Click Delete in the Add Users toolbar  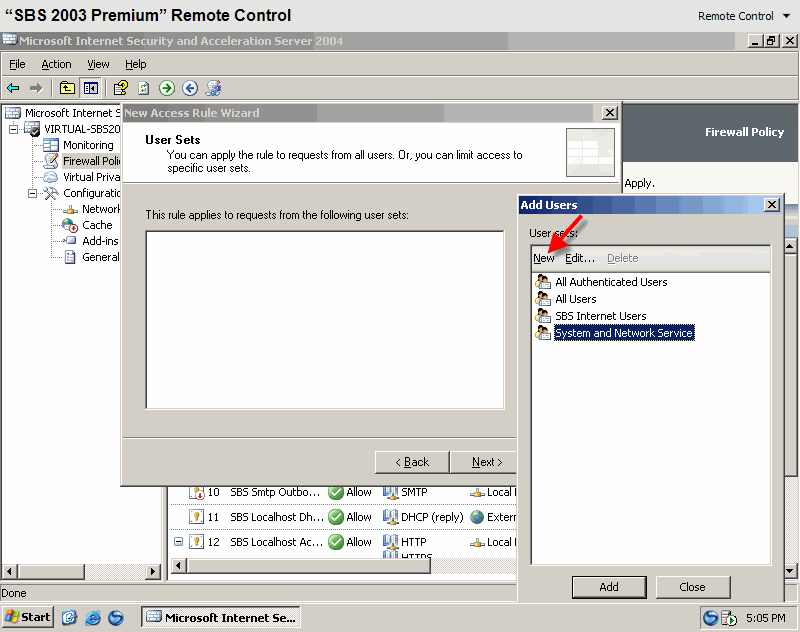(622, 258)
